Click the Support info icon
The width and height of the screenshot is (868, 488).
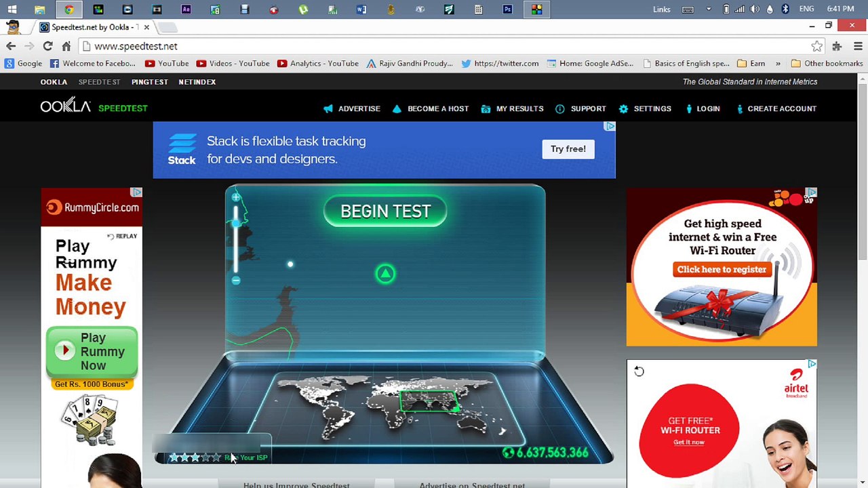point(560,108)
